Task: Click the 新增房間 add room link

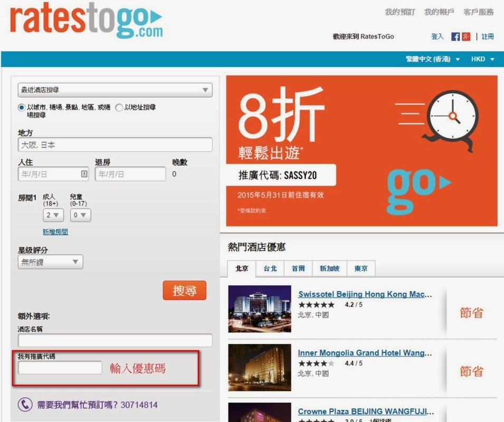Action: 55,232
